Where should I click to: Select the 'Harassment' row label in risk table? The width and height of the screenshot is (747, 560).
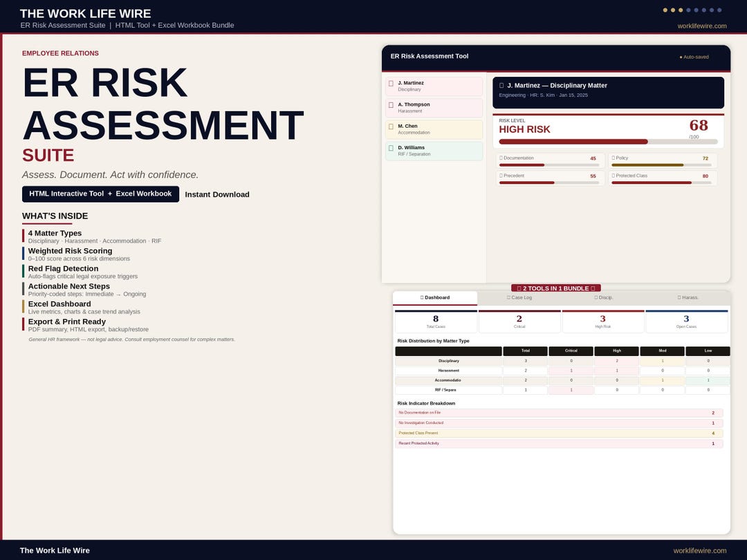click(449, 371)
